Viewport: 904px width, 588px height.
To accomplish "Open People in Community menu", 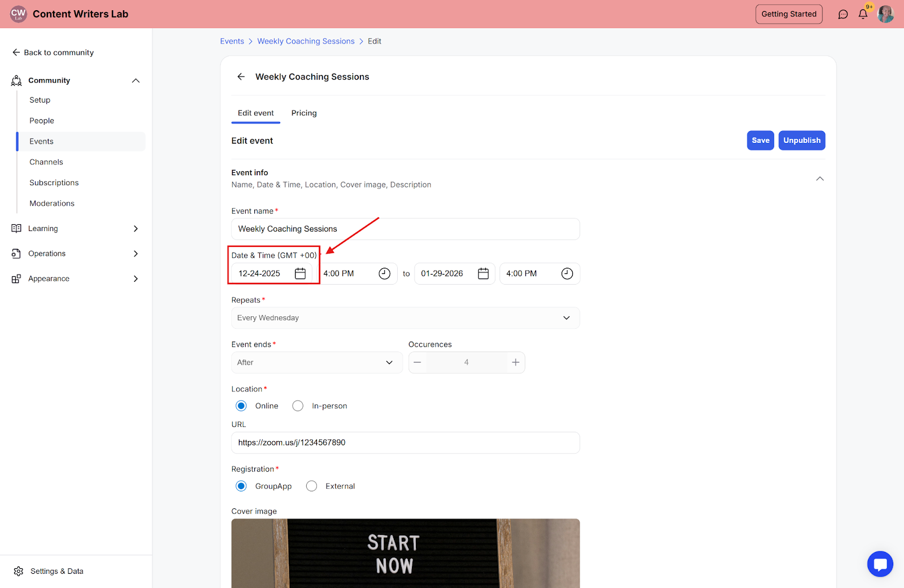I will tap(42, 121).
